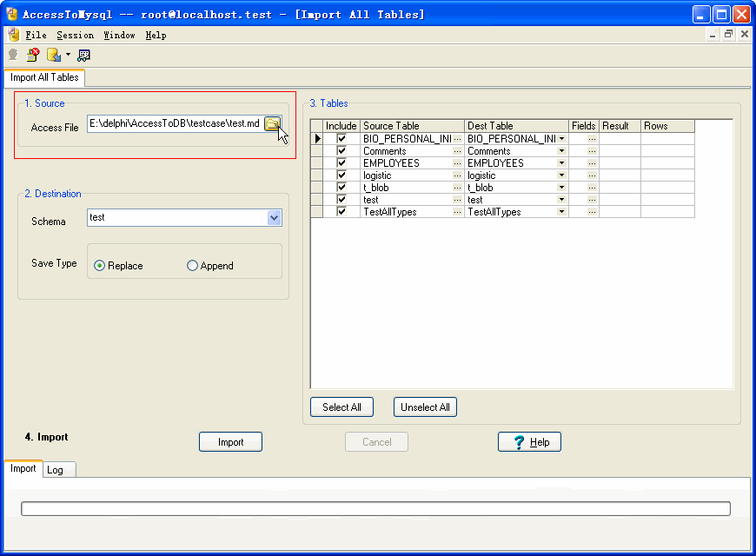Image resolution: width=756 pixels, height=556 pixels.
Task: Open source table browse for TestAllTypes row
Action: point(457,212)
